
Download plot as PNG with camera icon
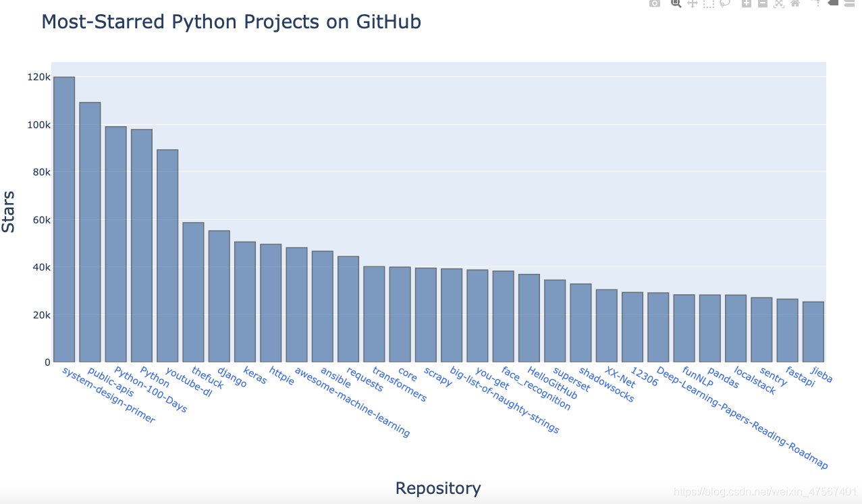pos(655,3)
